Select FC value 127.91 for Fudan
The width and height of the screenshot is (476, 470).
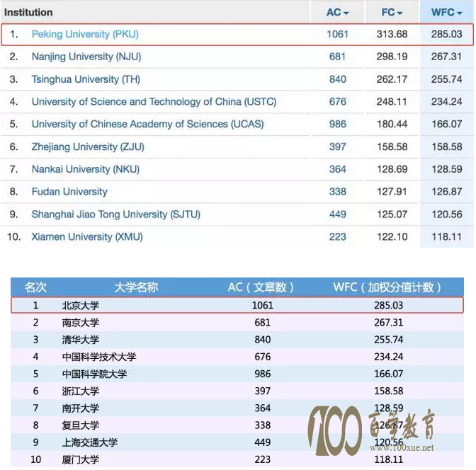click(392, 192)
